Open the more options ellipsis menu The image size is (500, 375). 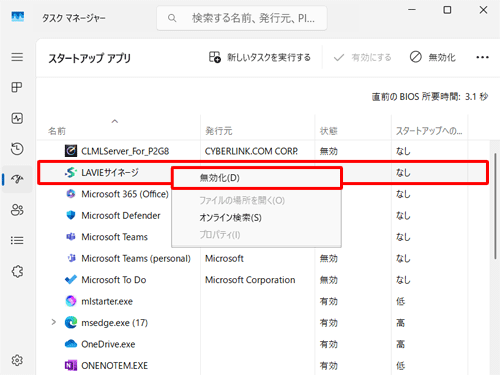click(x=482, y=57)
